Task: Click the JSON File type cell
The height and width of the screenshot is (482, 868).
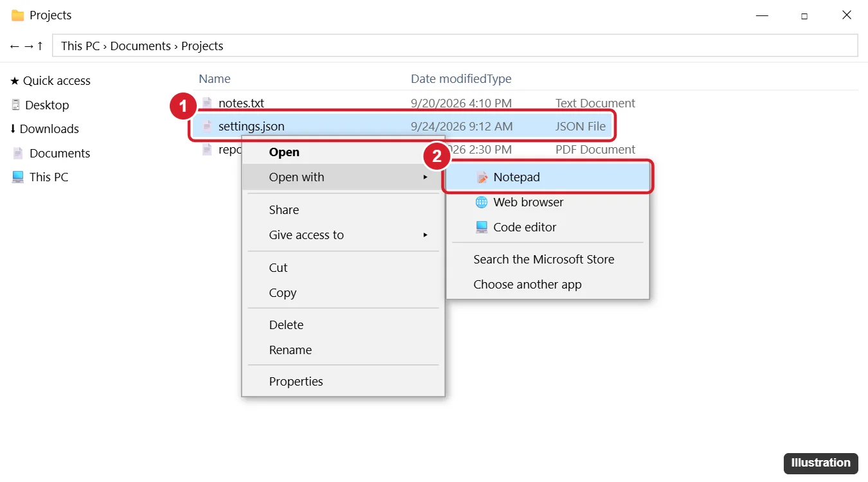Action: coord(581,126)
